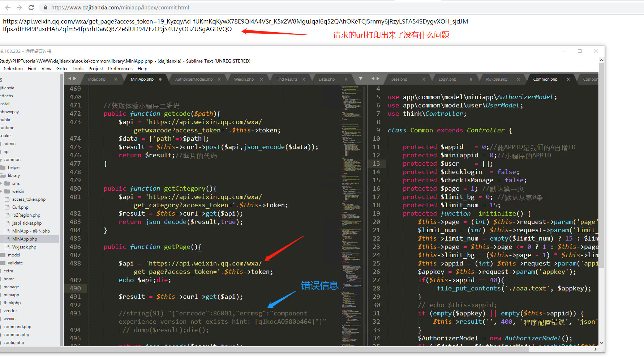Expand the admin folder
Image resolution: width=644 pixels, height=357 pixels.
pos(9,144)
